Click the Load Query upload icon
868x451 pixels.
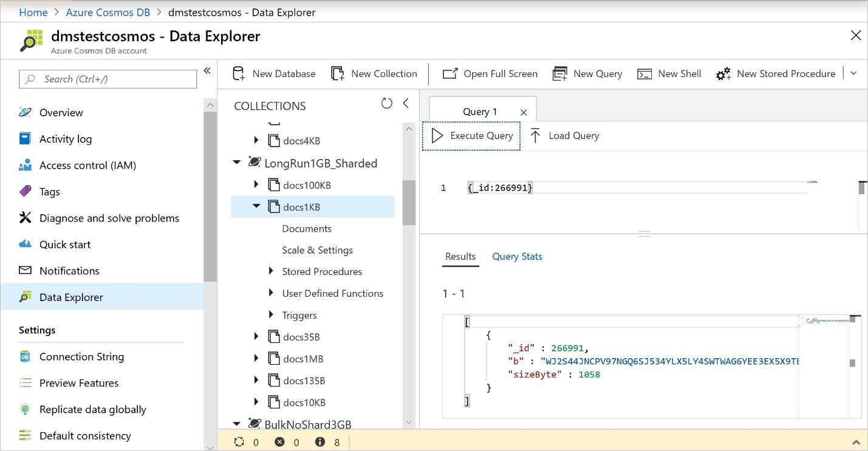click(x=535, y=135)
